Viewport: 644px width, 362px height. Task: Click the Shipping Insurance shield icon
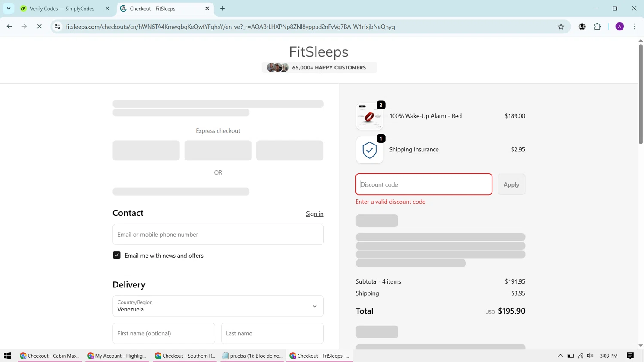(x=369, y=150)
